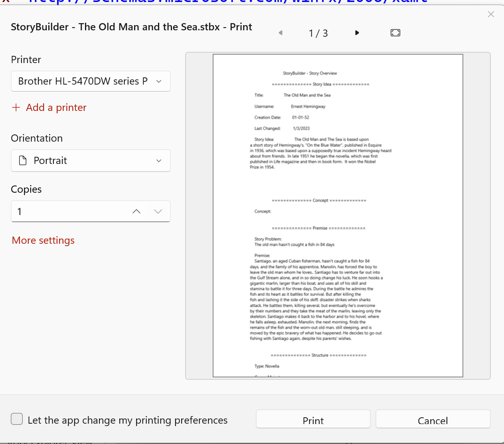The width and height of the screenshot is (504, 444).
Task: Expand the chevron on the Printer selector
Action: point(159,81)
